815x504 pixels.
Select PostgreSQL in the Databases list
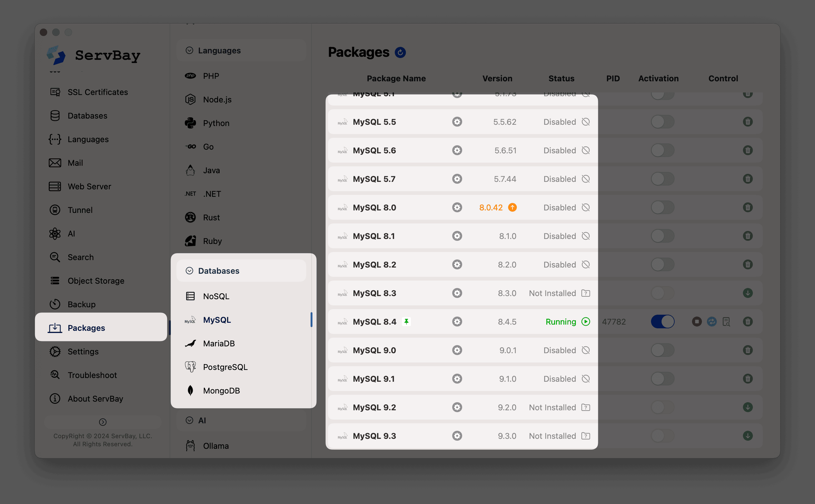tap(225, 367)
